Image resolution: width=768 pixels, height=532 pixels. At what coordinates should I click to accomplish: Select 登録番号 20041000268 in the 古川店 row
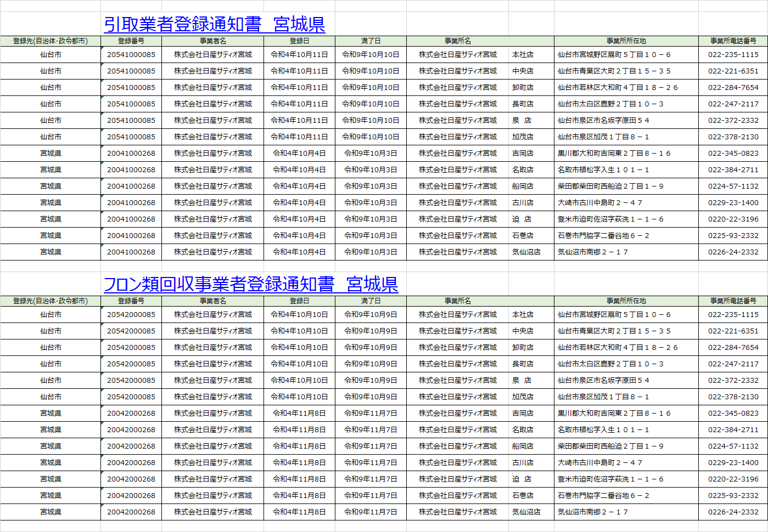131,203
